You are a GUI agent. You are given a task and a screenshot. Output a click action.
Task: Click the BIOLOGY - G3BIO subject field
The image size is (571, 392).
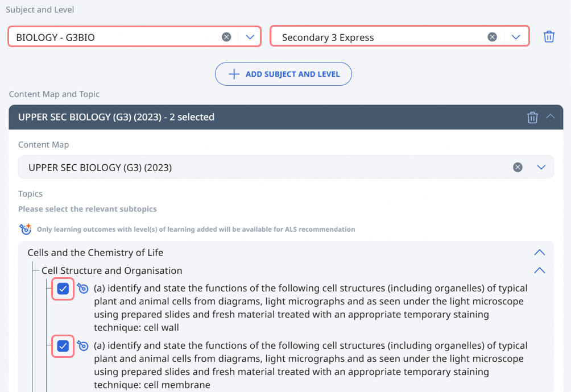coord(134,37)
